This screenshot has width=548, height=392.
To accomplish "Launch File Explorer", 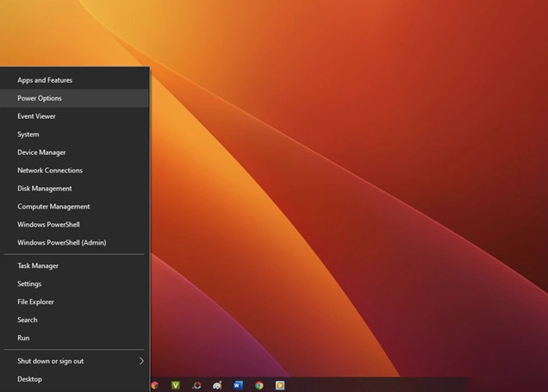I will click(x=74, y=302).
